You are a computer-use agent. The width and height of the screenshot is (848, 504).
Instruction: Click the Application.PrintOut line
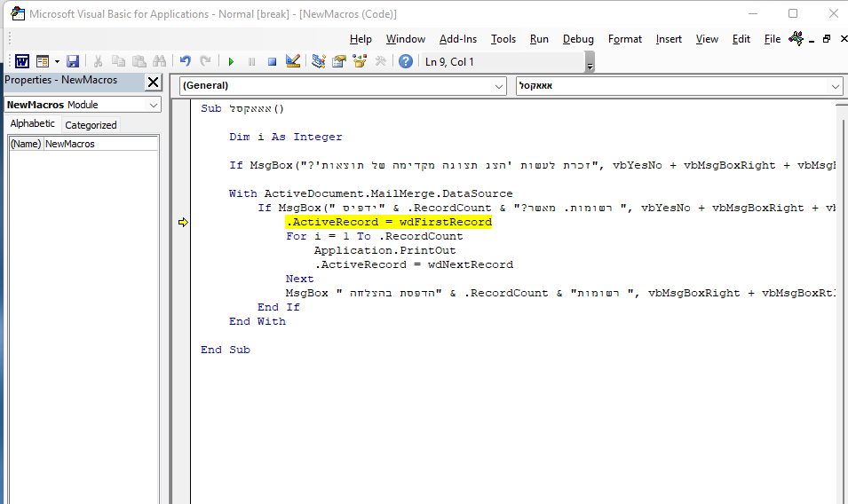384,250
